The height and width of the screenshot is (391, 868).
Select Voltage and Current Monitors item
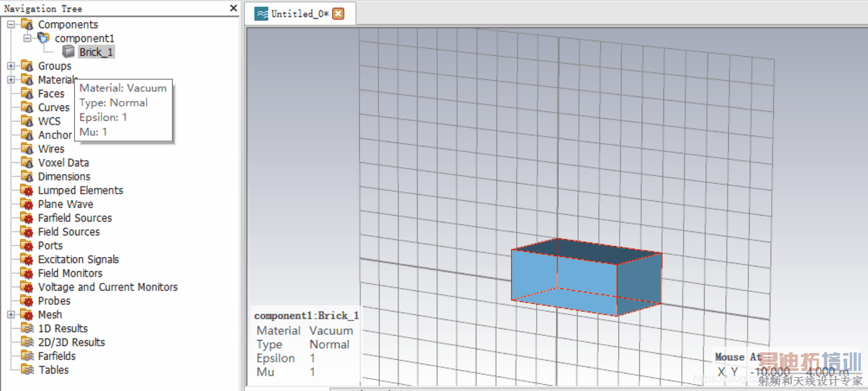coord(108,287)
